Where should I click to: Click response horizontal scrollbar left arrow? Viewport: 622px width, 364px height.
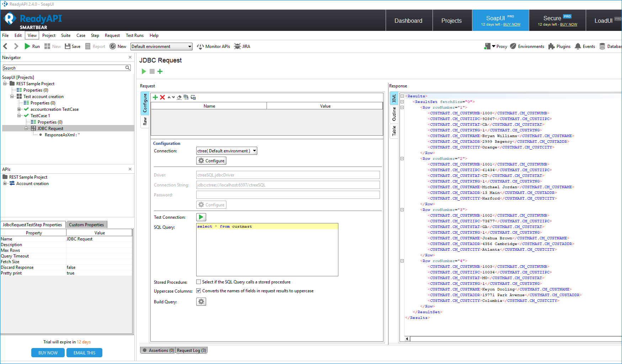click(x=407, y=339)
